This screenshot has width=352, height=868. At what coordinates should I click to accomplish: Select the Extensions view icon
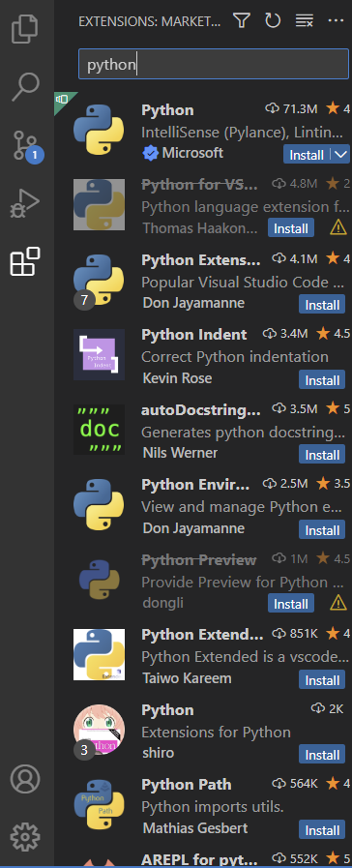pyautogui.click(x=25, y=262)
